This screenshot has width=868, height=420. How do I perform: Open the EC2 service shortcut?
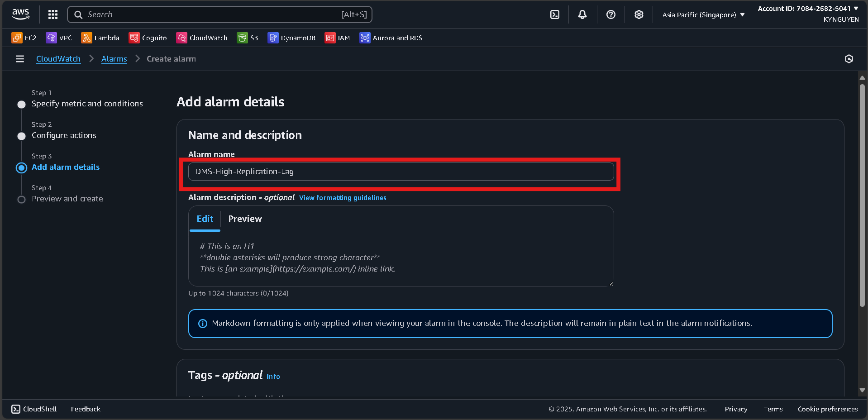tap(24, 38)
